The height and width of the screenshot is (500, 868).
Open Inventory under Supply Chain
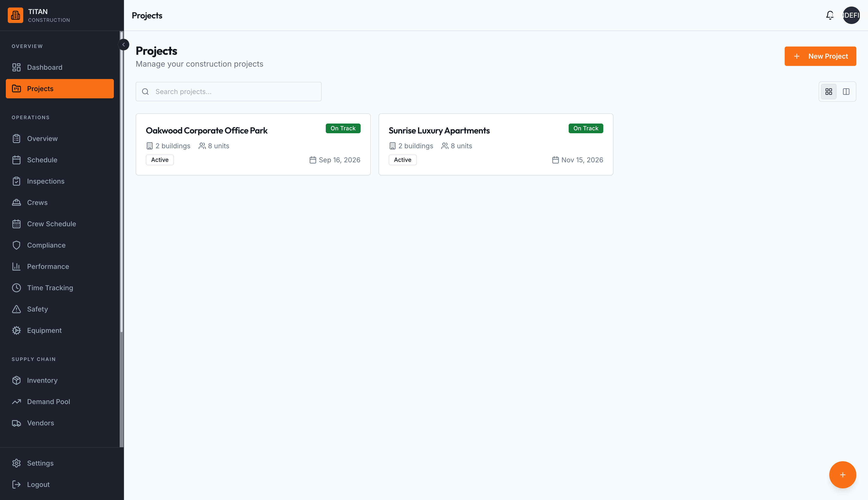pyautogui.click(x=60, y=380)
